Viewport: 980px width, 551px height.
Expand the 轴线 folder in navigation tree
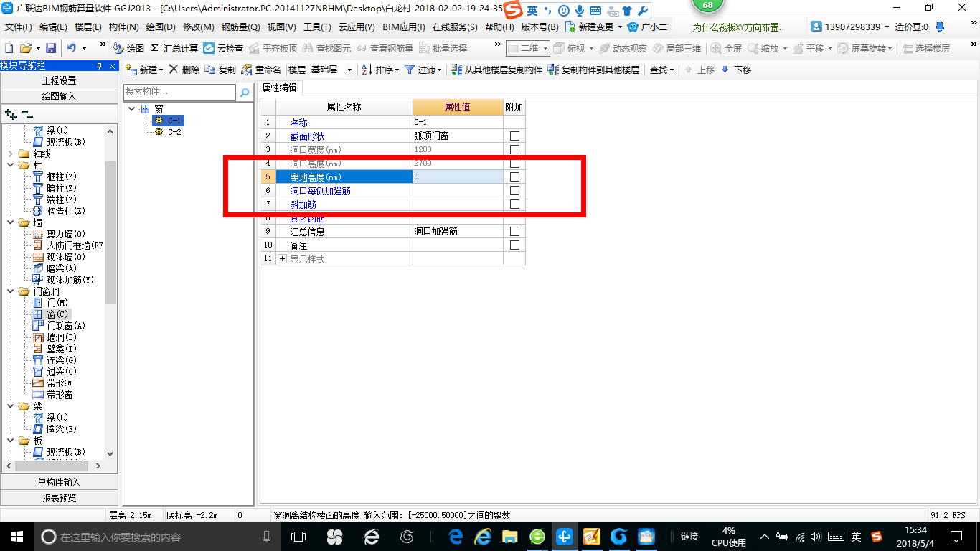[x=10, y=154]
